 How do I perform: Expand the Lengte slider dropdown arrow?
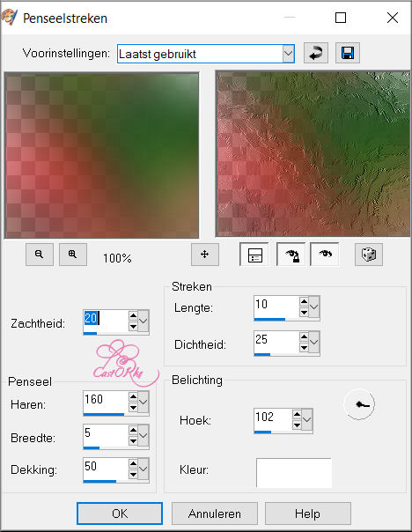pyautogui.click(x=314, y=307)
